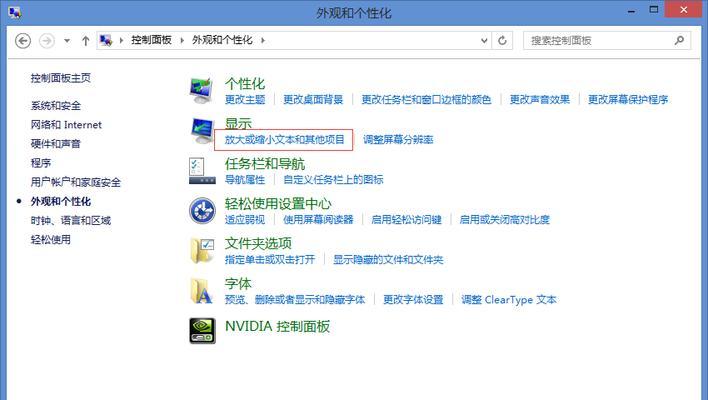Click the 字体 fonts folder icon
The width and height of the screenshot is (708, 400).
click(201, 290)
